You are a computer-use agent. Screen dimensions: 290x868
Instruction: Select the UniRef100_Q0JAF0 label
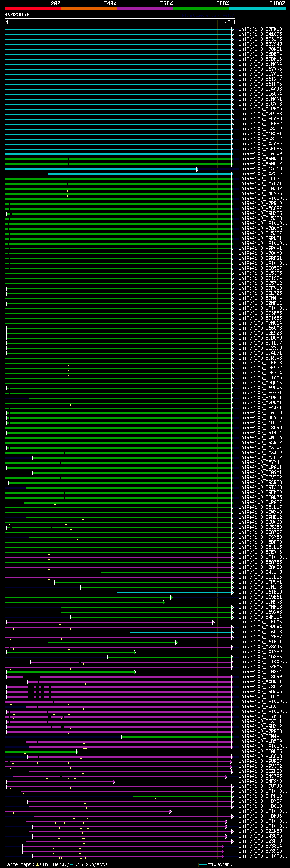[x=261, y=144]
